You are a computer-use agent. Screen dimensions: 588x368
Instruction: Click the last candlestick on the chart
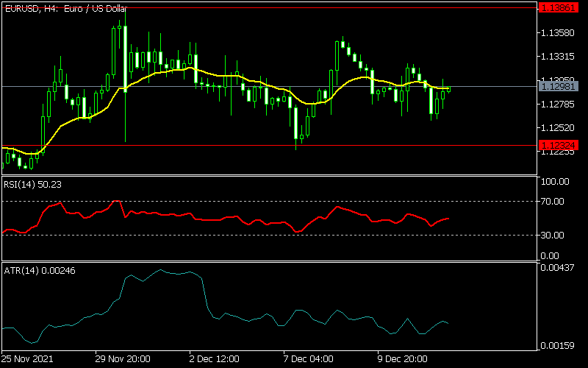(x=449, y=89)
